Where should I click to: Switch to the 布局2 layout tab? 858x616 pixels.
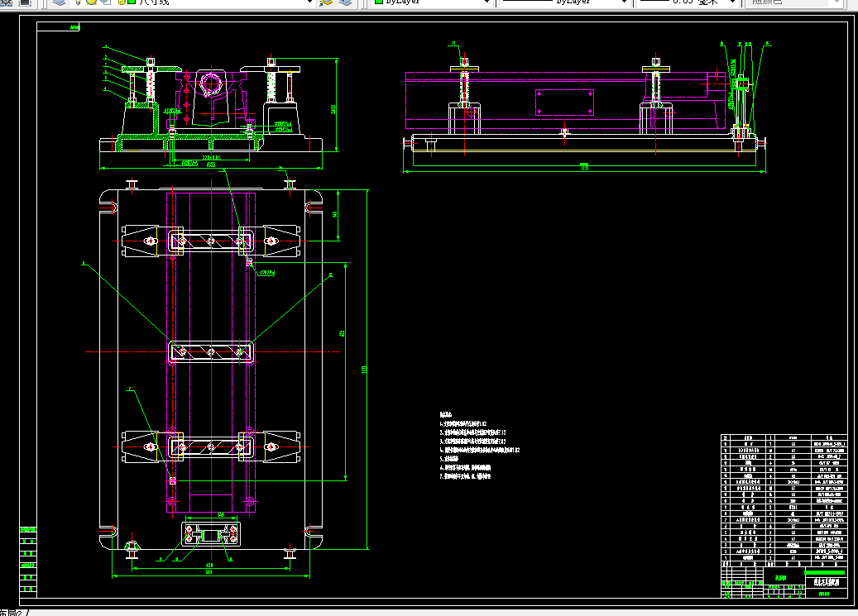pyautogui.click(x=12, y=613)
